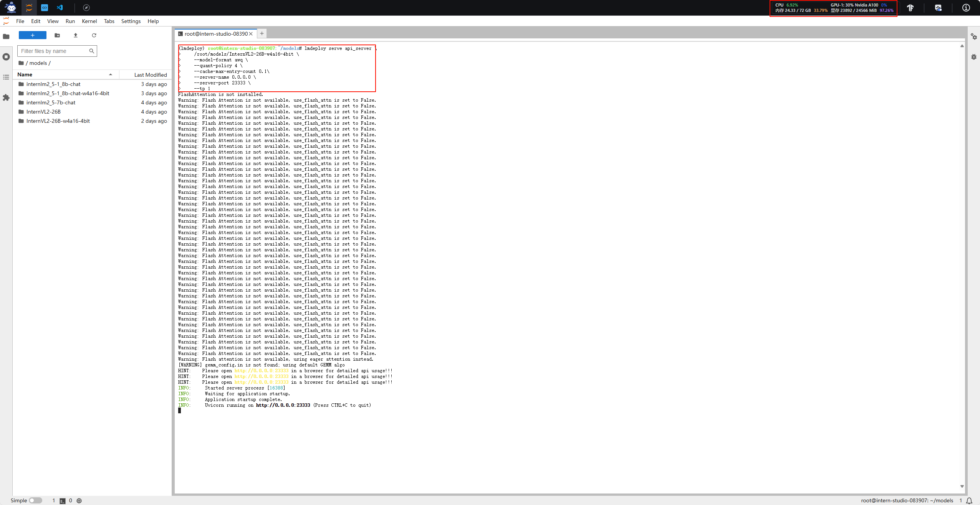Refresh the file browser list

click(x=94, y=35)
